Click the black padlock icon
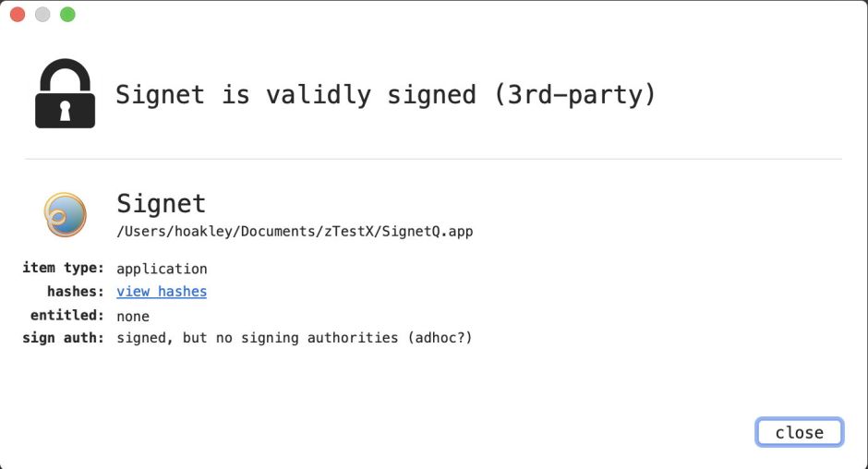Screen dimensions: 868x469 65,94
